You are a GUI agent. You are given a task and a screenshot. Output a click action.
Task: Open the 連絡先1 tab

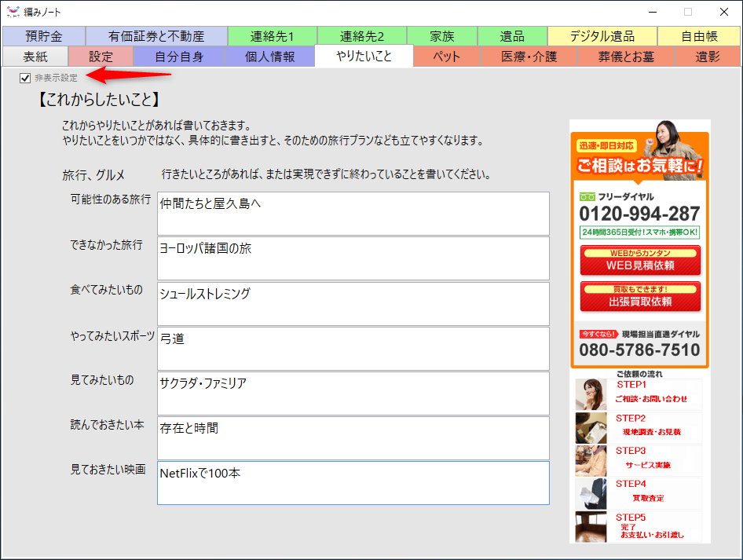[x=272, y=35]
